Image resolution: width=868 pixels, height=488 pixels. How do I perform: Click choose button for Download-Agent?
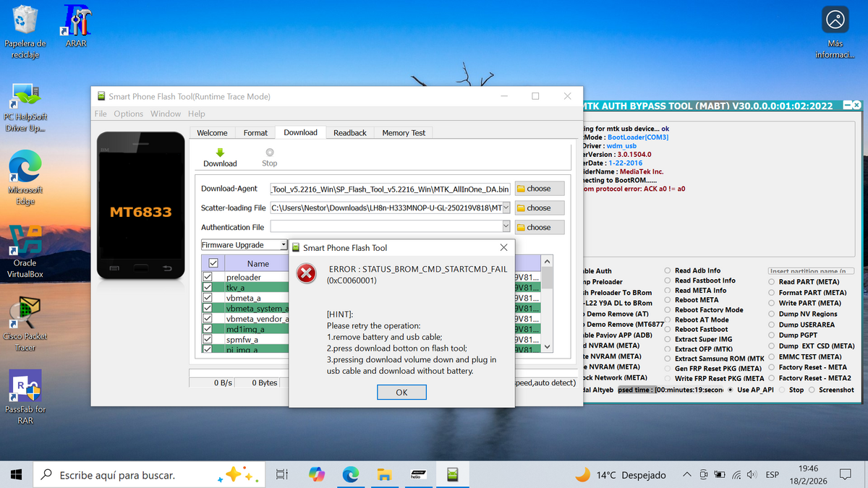pos(540,189)
